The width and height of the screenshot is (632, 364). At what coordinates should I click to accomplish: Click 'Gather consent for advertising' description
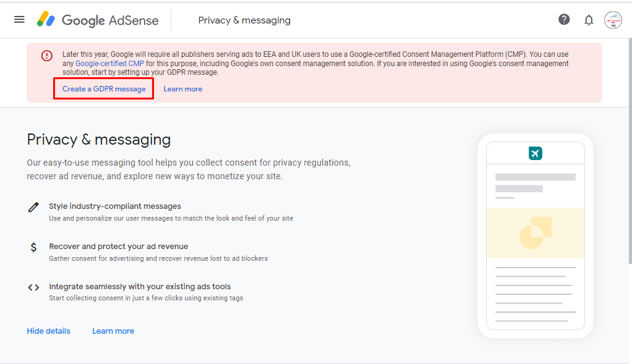point(158,258)
